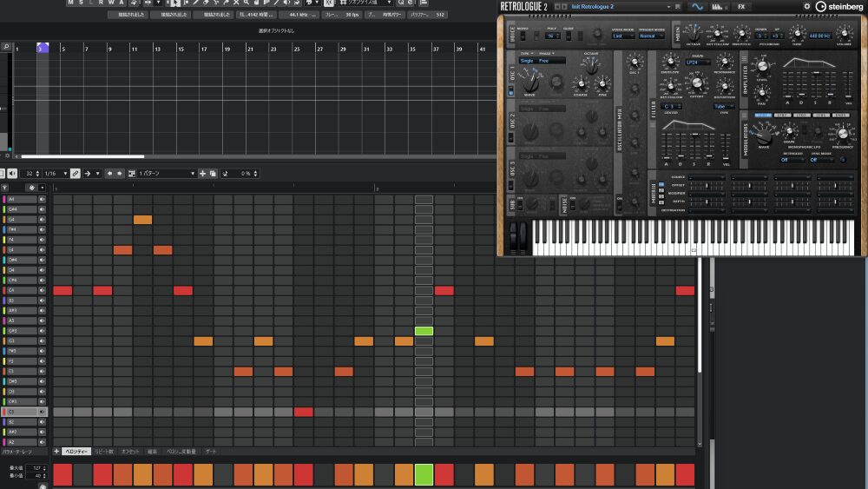The height and width of the screenshot is (489, 868).
Task: Mute audition speaker for the A4 lane
Action: point(42,200)
